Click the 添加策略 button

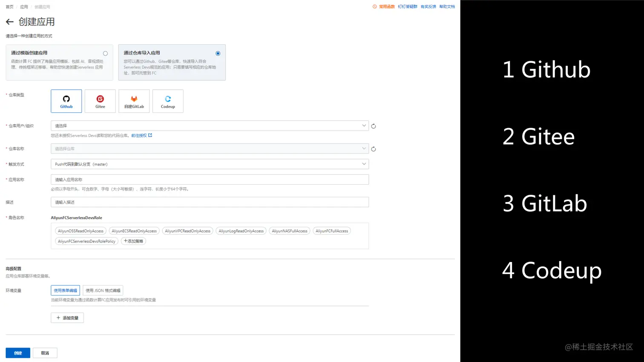pyautogui.click(x=133, y=241)
